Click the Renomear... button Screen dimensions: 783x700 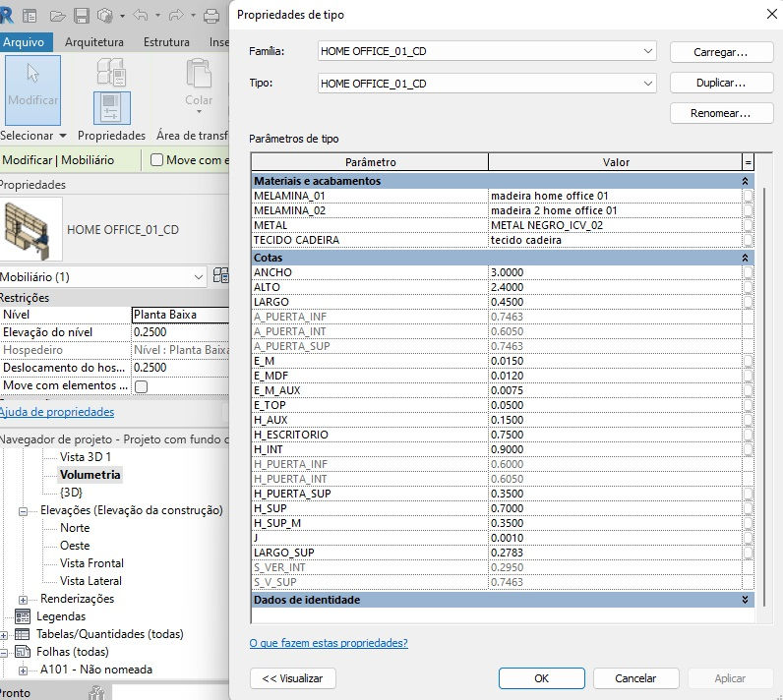(721, 113)
